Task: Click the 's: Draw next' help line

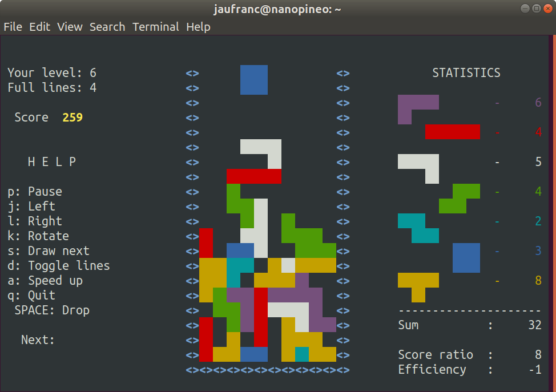Action: tap(49, 251)
